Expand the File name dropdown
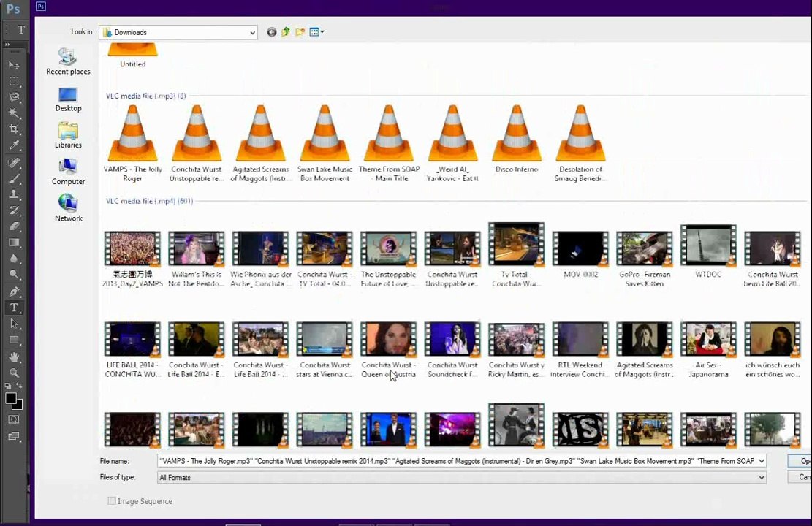 (762, 461)
